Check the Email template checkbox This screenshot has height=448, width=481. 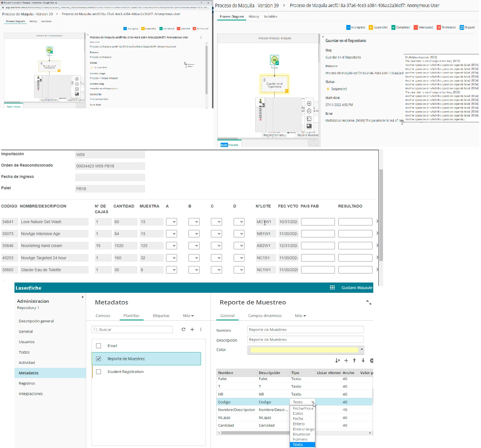(x=99, y=346)
